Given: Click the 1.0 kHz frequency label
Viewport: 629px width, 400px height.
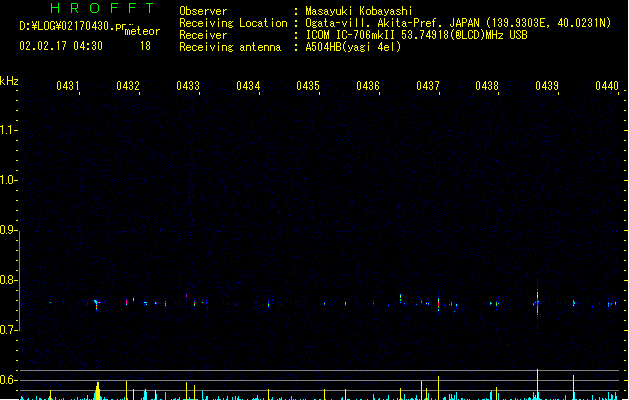Looking at the screenshot, I should pyautogui.click(x=8, y=180).
